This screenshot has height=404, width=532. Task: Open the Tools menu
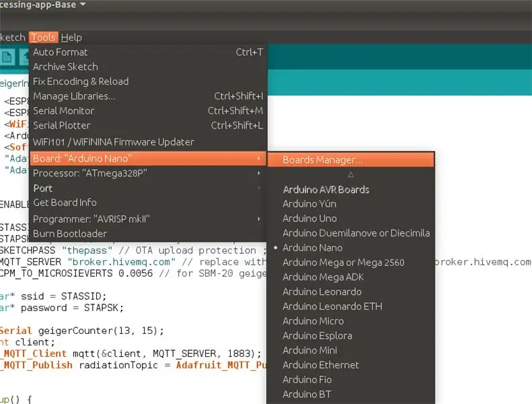[44, 38]
